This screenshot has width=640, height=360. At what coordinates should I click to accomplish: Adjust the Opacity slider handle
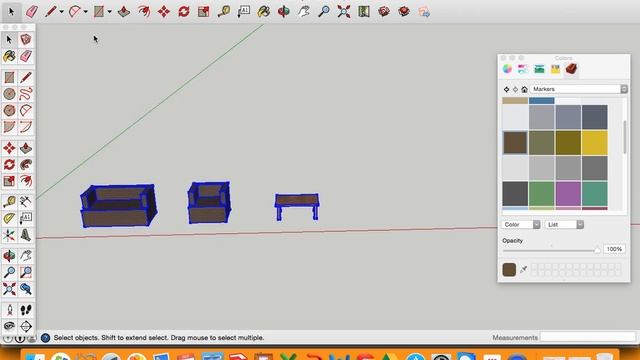click(x=597, y=249)
